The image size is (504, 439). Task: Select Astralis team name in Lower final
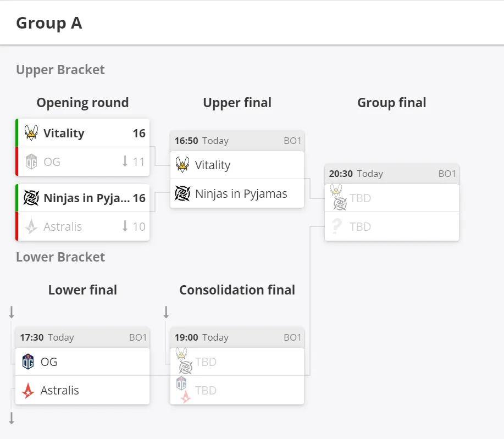tap(60, 391)
